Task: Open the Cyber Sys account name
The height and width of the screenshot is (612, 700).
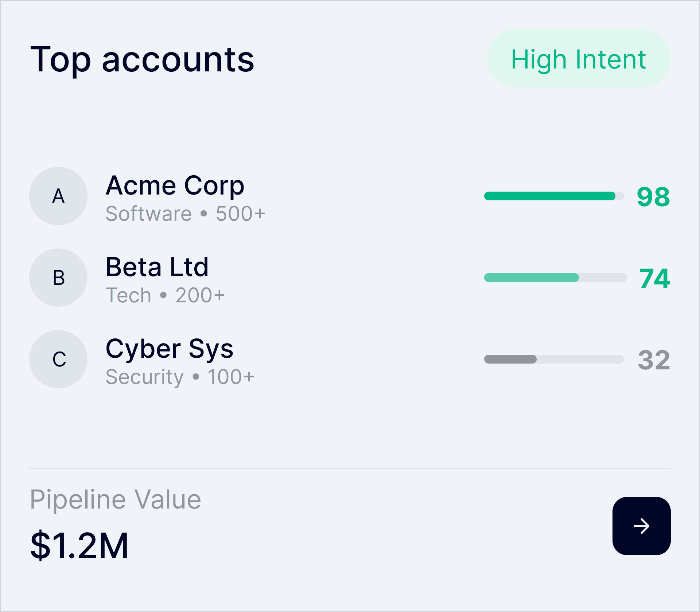Action: click(170, 349)
